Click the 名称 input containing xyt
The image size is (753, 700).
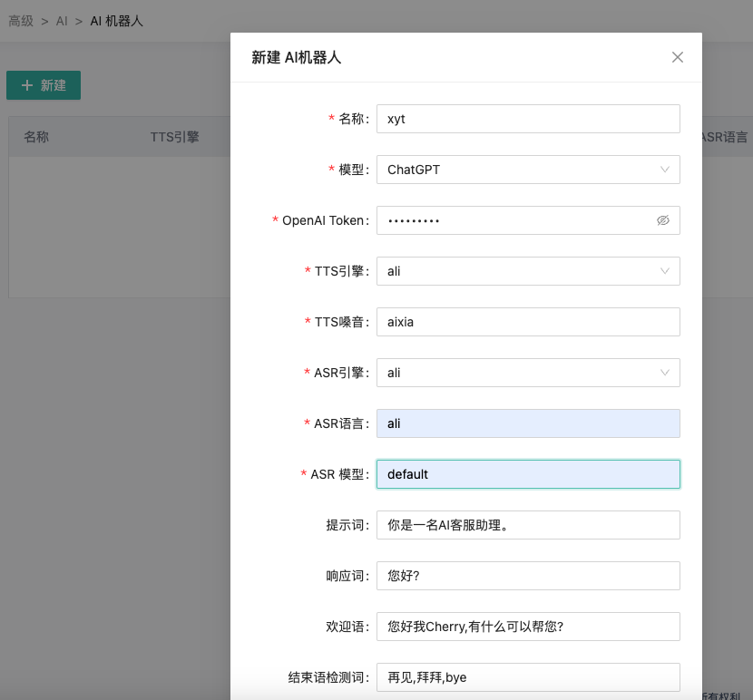click(x=528, y=119)
